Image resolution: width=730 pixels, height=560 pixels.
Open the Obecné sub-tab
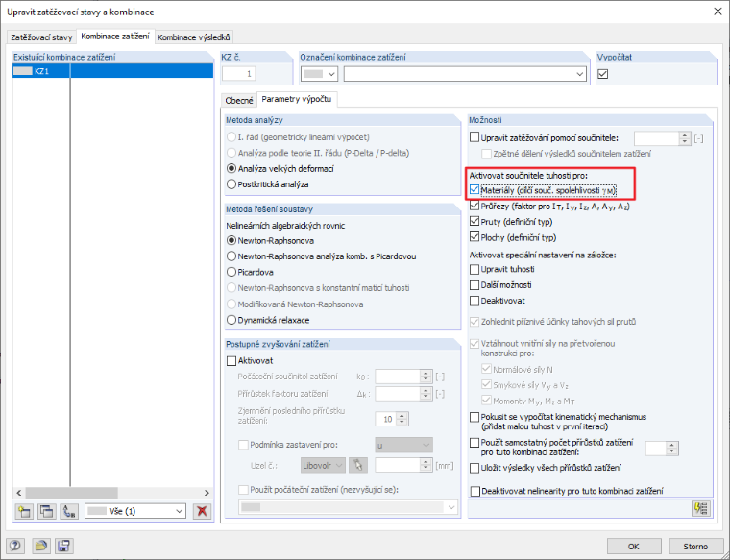coord(239,100)
